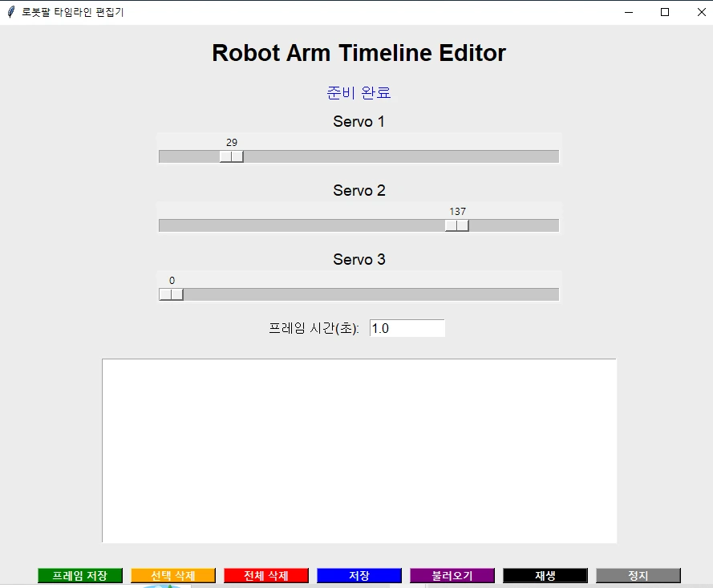The width and height of the screenshot is (713, 588).
Task: Click inside the empty frame list box
Action: pos(359,451)
